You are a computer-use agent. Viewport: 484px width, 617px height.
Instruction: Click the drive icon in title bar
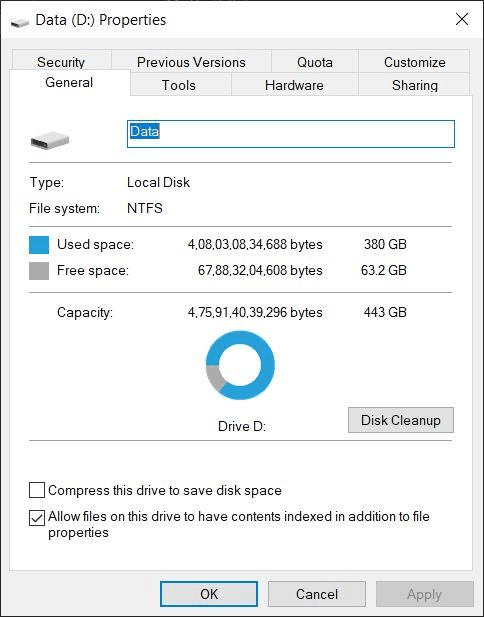tap(20, 23)
